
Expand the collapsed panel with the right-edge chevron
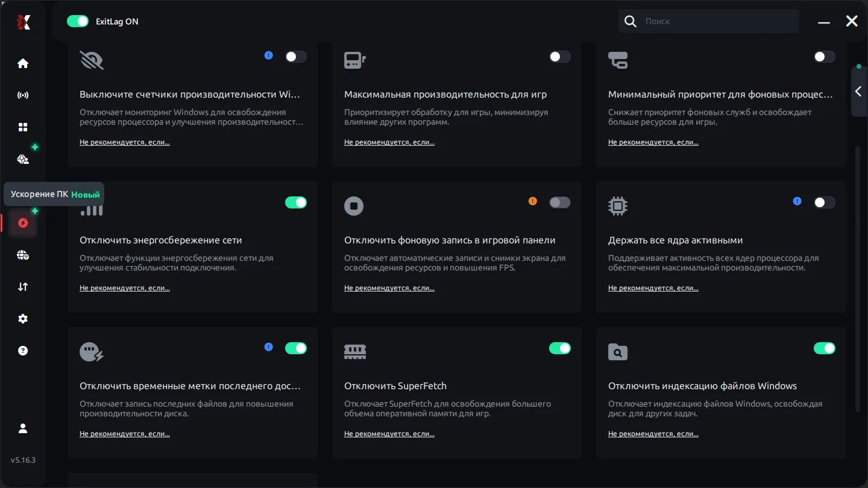click(x=859, y=92)
